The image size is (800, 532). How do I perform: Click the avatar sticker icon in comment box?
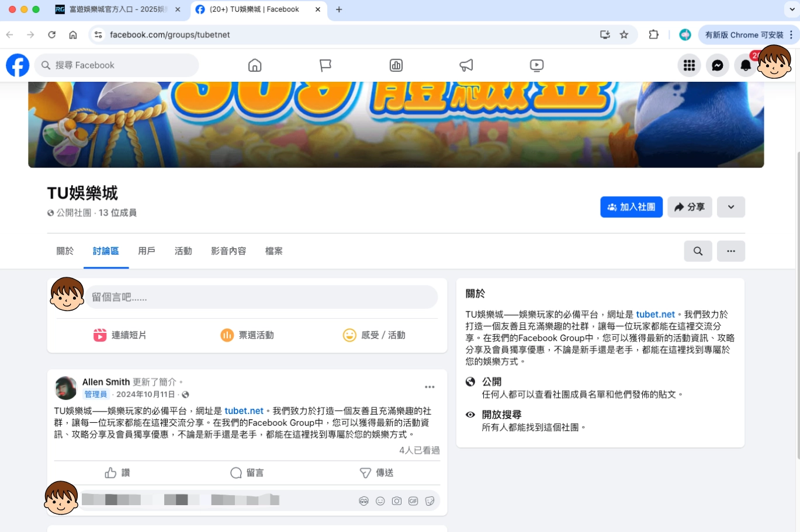(363, 501)
